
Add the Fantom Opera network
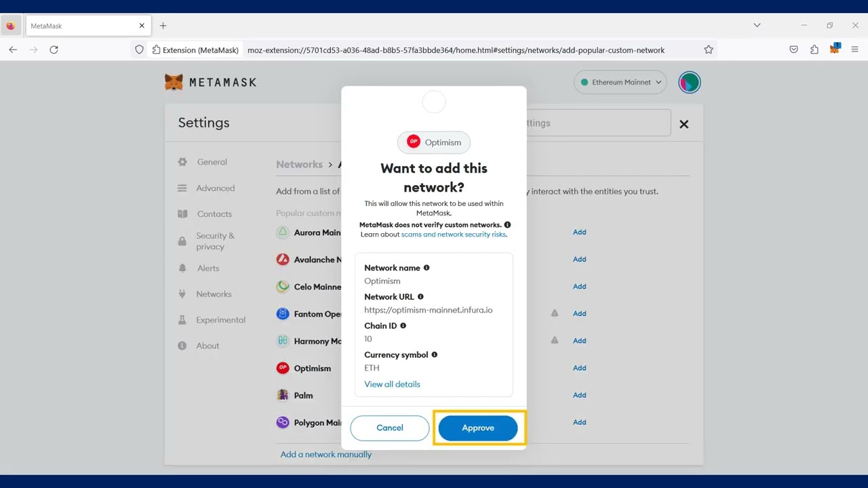(x=579, y=313)
